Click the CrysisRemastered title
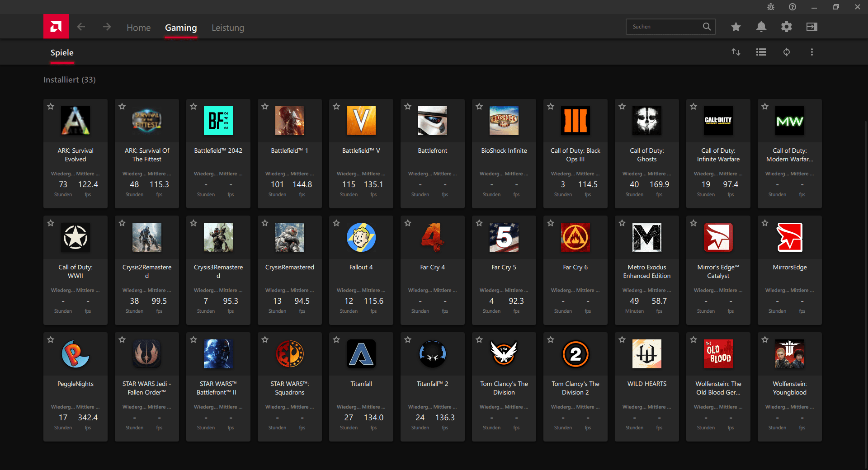Screen dimensions: 868x470 [290, 267]
